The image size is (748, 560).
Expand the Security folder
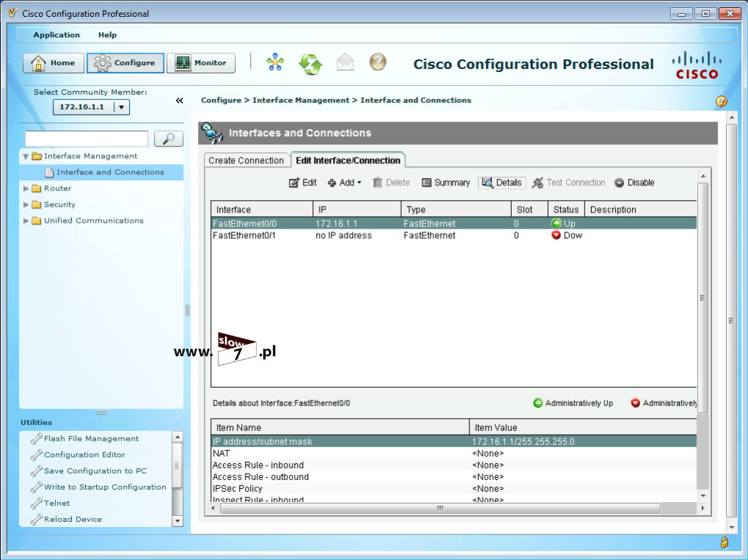pos(26,205)
